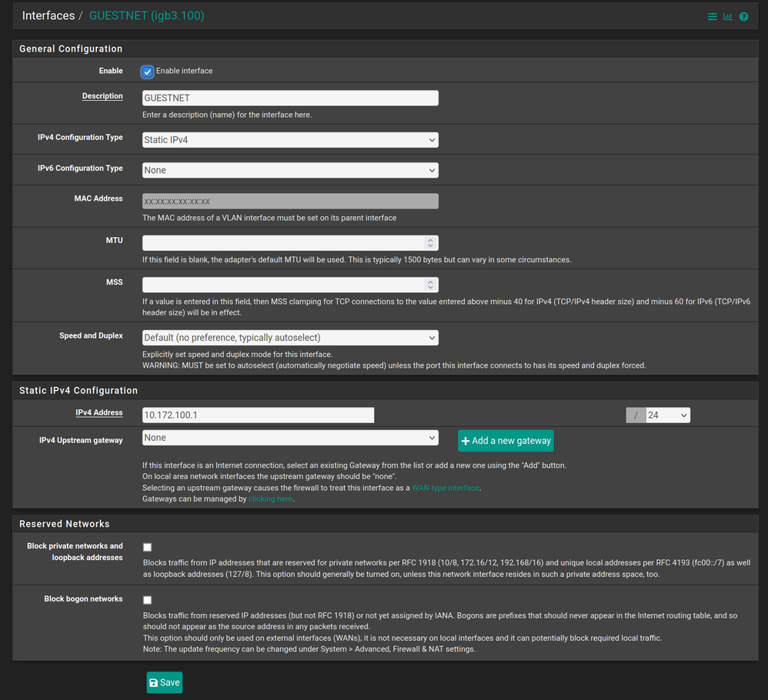The image size is (768, 700).
Task: Open the gateways 'clicking here' link
Action: (x=271, y=499)
